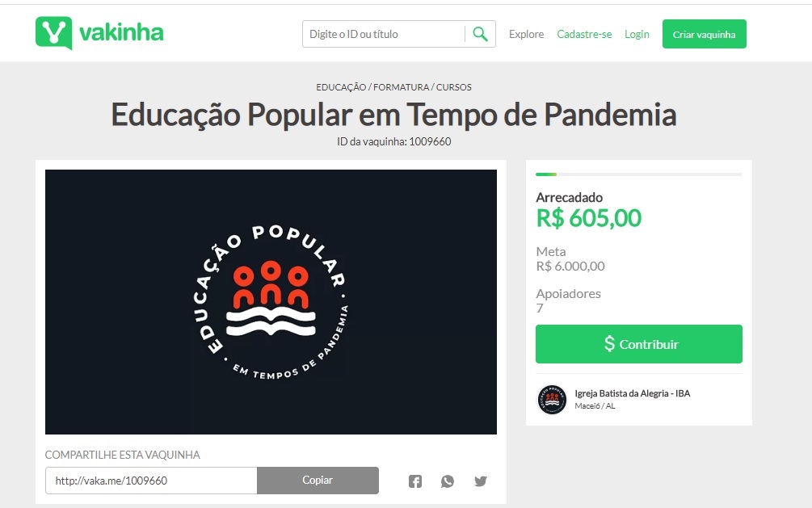
Task: Select the vaka.me share link field
Action: (x=151, y=481)
